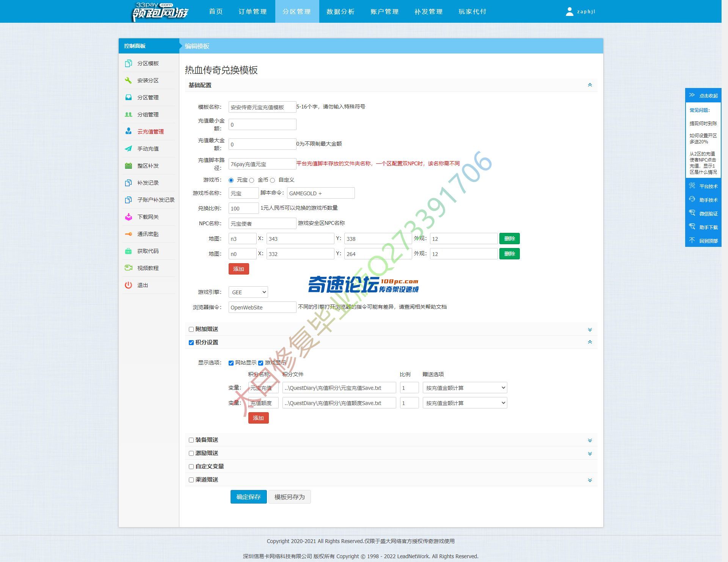
Task: Expand the 附加赠送 section chevron
Action: [590, 330]
